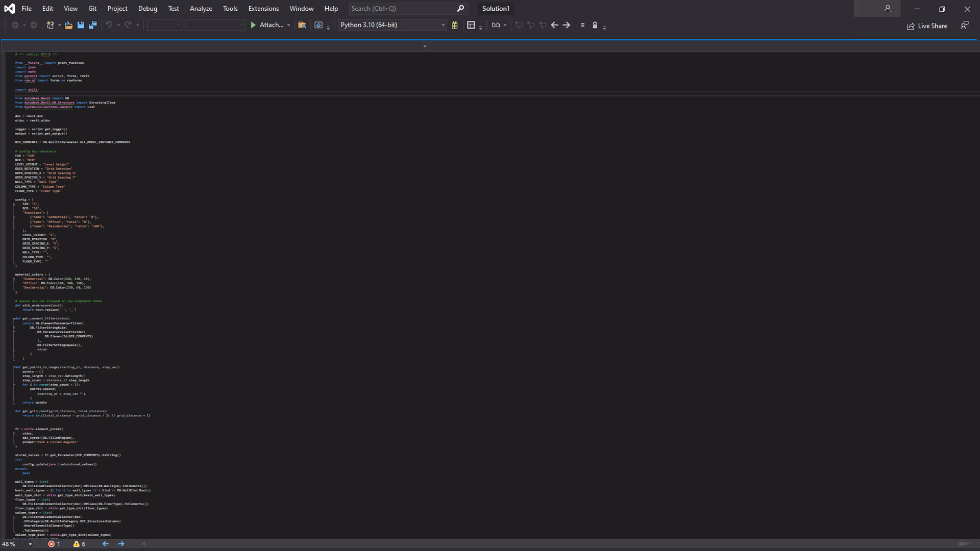Click the Save All icon
This screenshot has height=551, width=980.
point(93,25)
